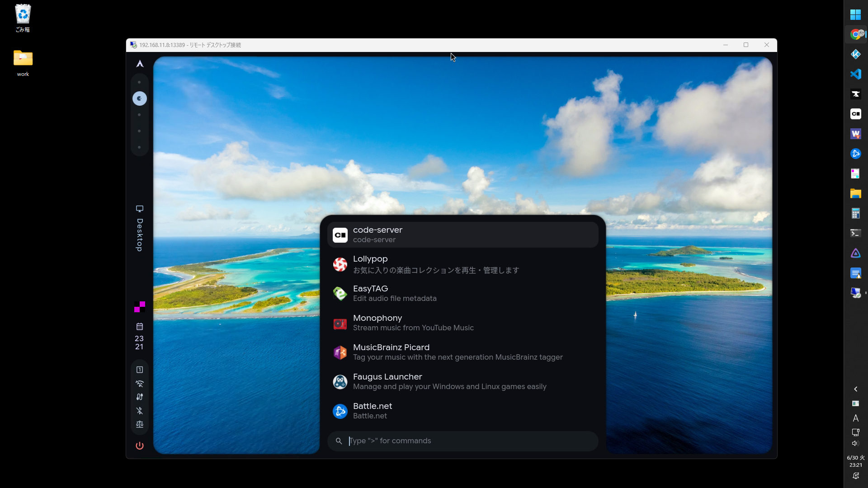Launch Monophony from the results
This screenshot has width=868, height=488.
point(463,323)
